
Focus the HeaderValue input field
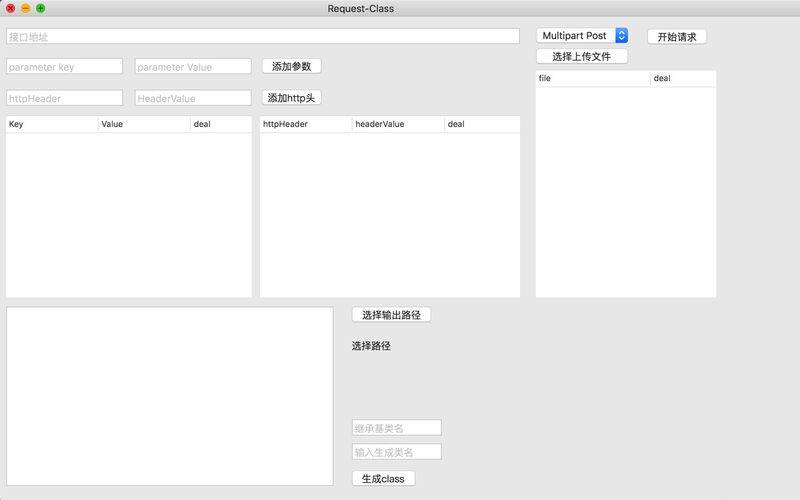(193, 98)
